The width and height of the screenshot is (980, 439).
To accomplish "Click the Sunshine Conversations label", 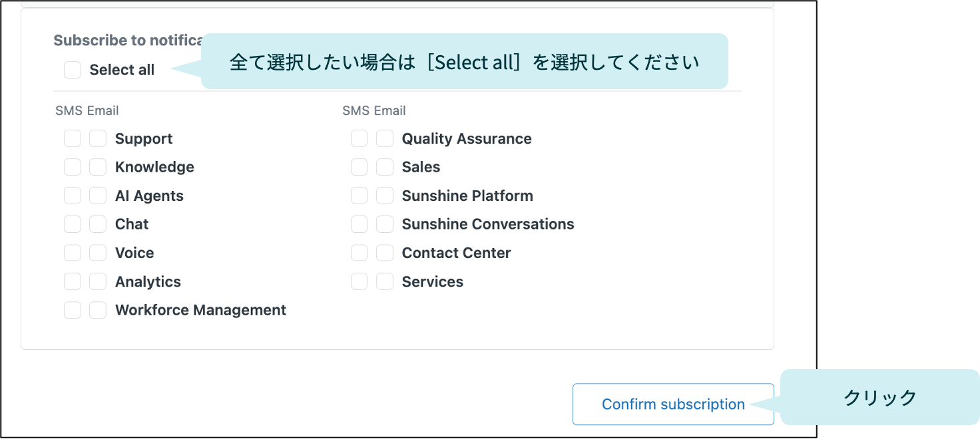I will pos(488,224).
